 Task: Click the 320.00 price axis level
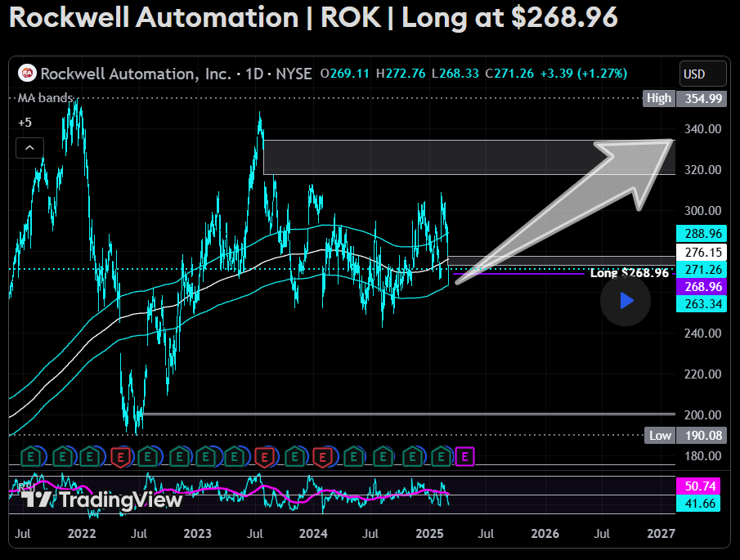pyautogui.click(x=702, y=170)
